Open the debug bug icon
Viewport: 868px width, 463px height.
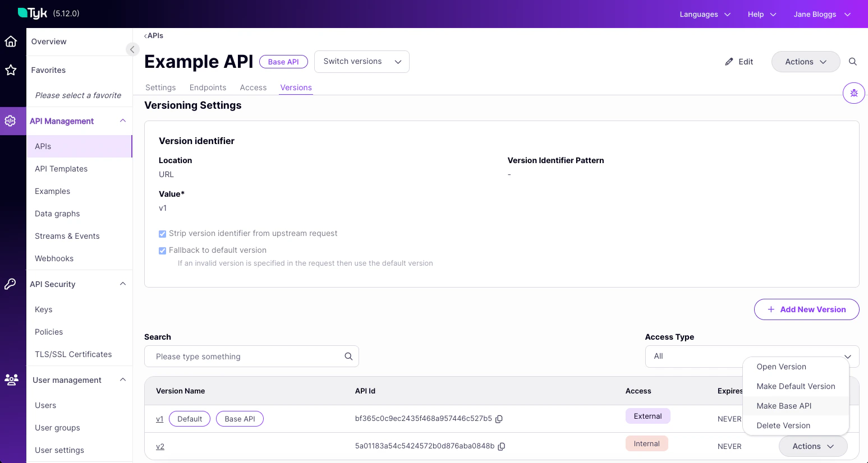(x=853, y=92)
